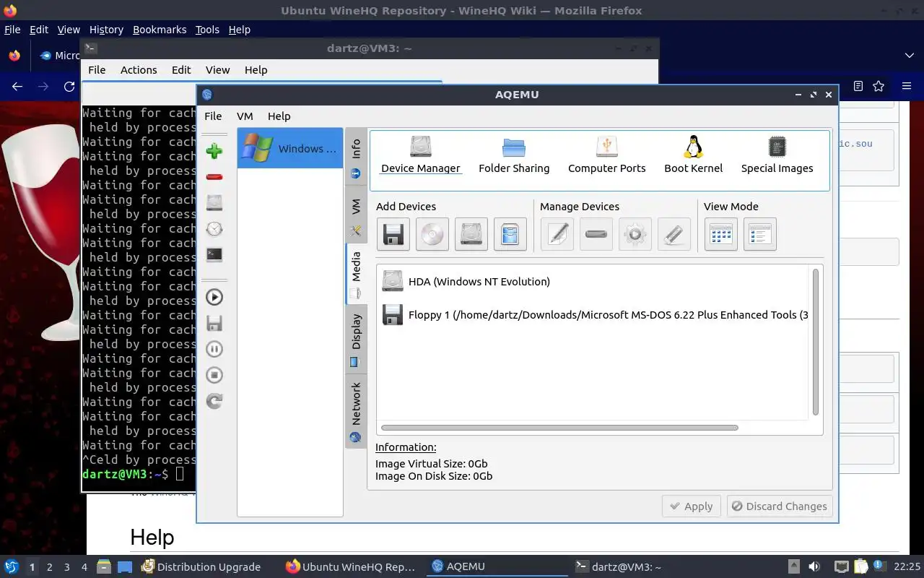Open Special Images section
This screenshot has height=578, width=924.
(x=777, y=155)
